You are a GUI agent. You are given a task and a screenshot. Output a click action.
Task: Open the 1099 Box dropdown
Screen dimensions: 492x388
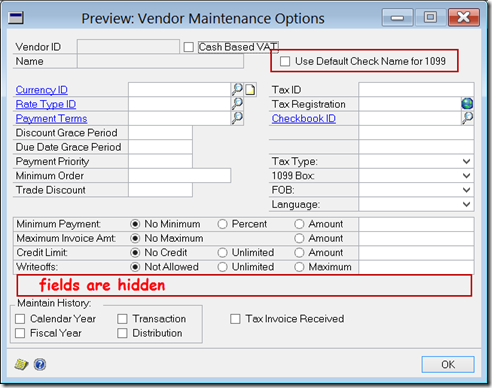point(466,176)
